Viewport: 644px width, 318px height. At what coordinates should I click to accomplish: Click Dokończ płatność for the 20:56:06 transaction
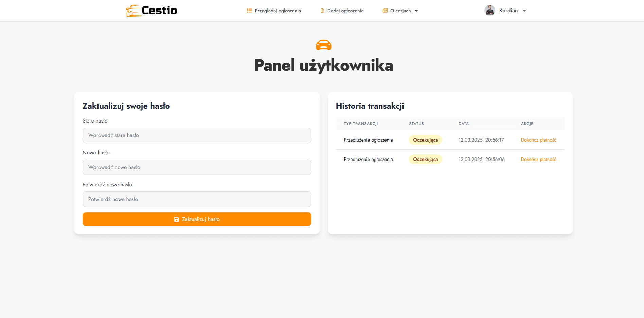(x=538, y=159)
